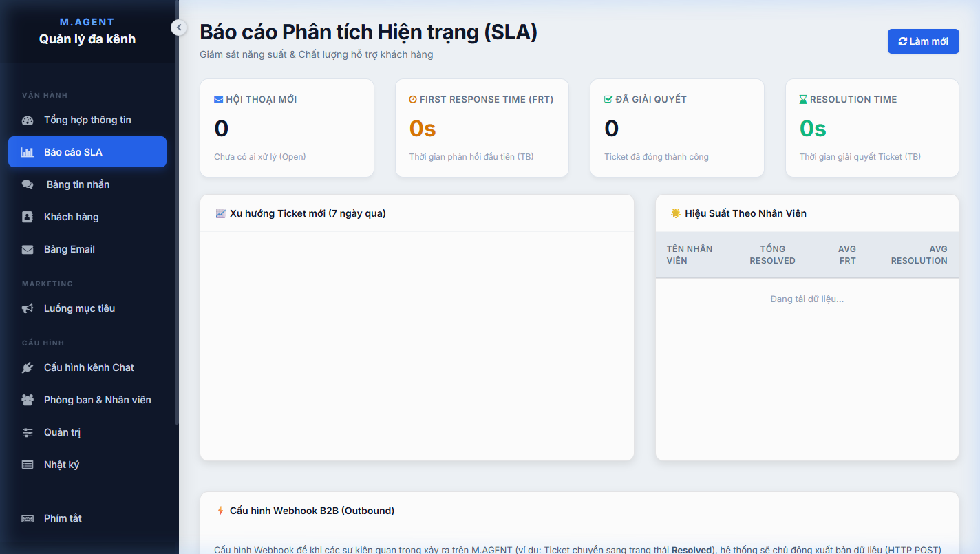Select the Báo cáo SLA chart icon

pos(28,152)
